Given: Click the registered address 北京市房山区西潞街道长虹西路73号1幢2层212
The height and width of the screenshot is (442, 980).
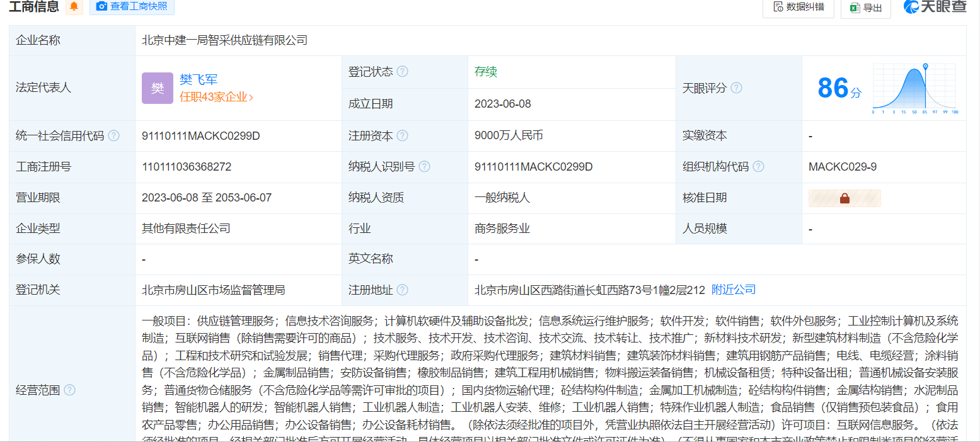Looking at the screenshot, I should (590, 290).
